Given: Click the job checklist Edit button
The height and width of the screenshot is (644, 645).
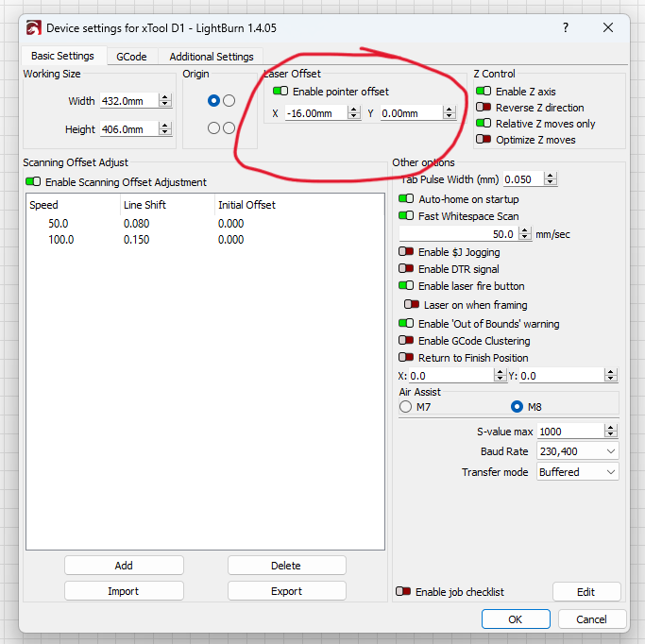Looking at the screenshot, I should [586, 592].
